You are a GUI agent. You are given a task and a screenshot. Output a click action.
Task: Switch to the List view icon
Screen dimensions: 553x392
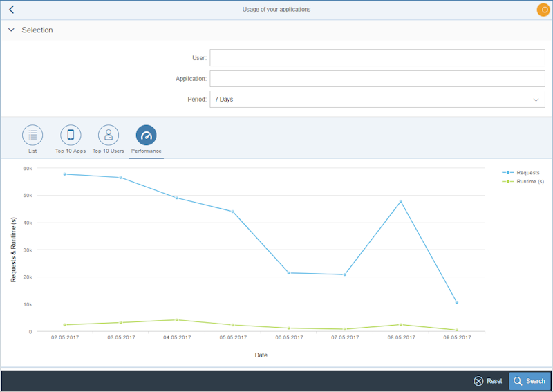point(32,135)
